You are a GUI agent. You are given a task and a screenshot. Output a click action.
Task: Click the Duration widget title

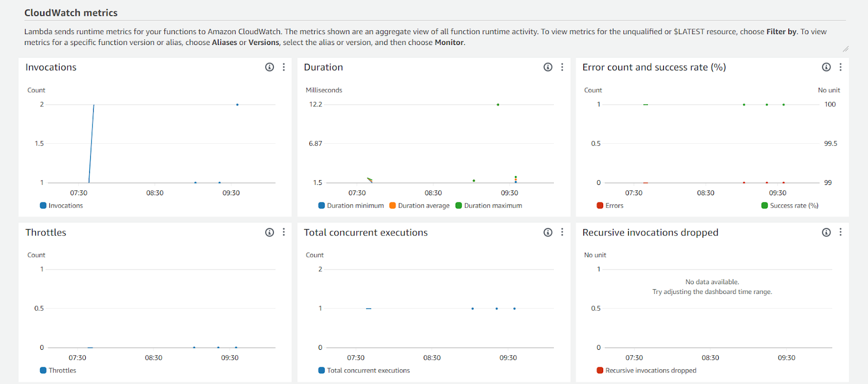(323, 67)
